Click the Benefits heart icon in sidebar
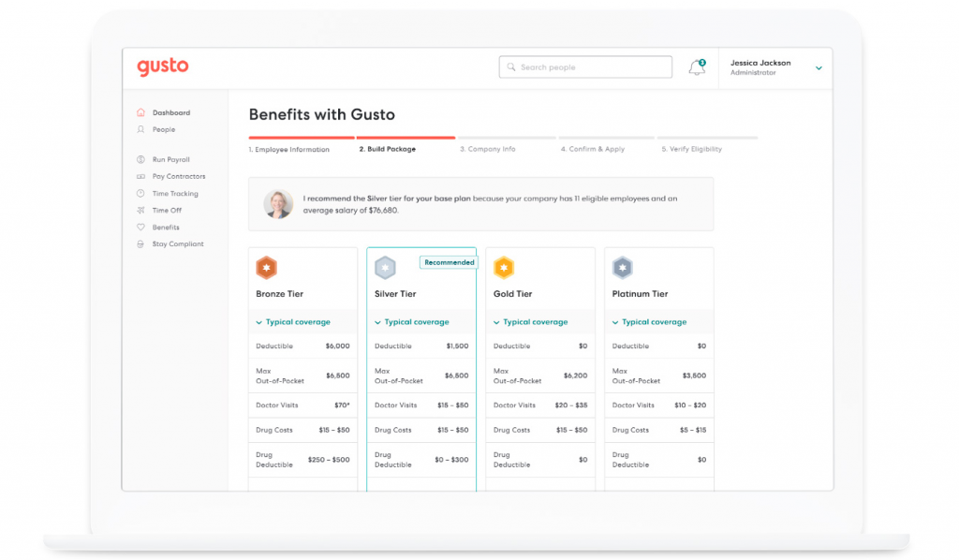 pyautogui.click(x=140, y=228)
